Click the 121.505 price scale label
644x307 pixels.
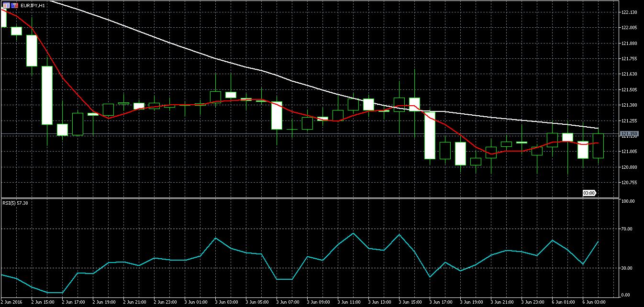[629, 89]
